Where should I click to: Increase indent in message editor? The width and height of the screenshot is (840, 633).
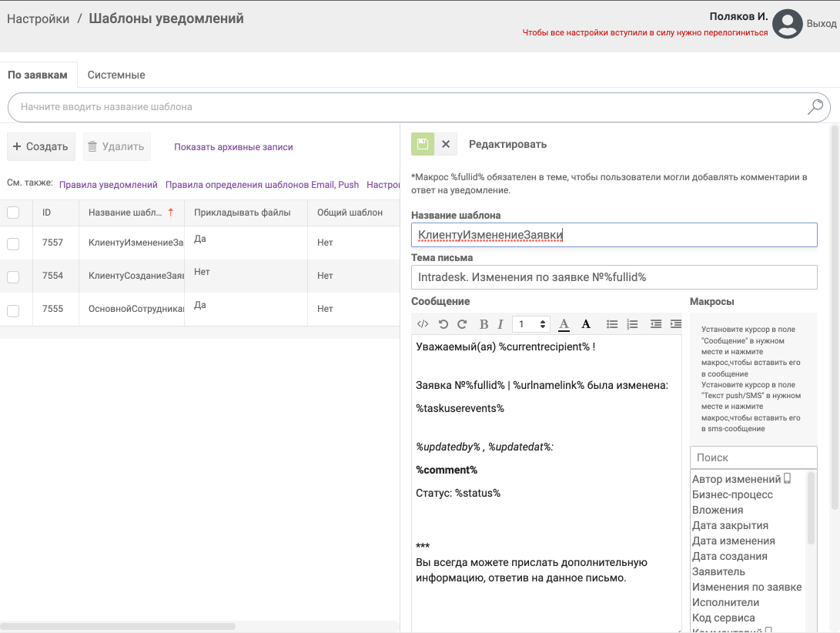[x=676, y=323]
